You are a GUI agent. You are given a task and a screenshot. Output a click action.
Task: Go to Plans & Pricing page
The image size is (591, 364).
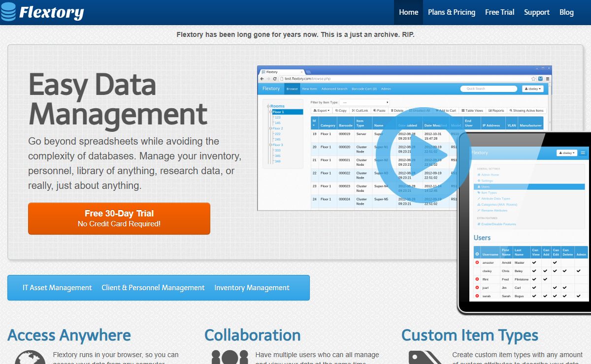[x=452, y=12]
